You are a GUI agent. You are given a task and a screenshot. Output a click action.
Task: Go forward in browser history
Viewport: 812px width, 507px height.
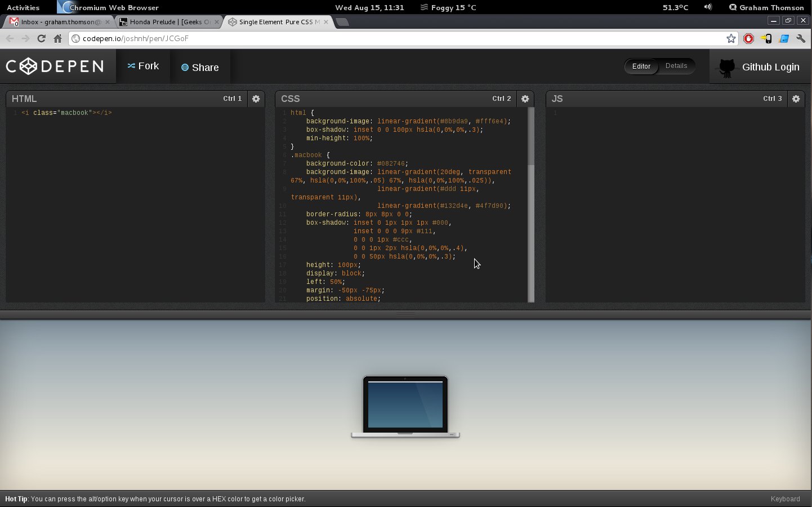point(25,38)
